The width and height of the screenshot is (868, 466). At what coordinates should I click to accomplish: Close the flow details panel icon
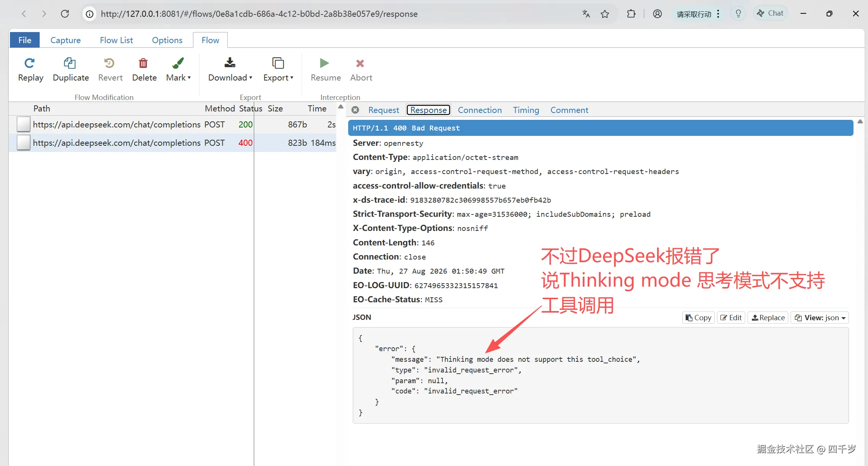(x=355, y=110)
